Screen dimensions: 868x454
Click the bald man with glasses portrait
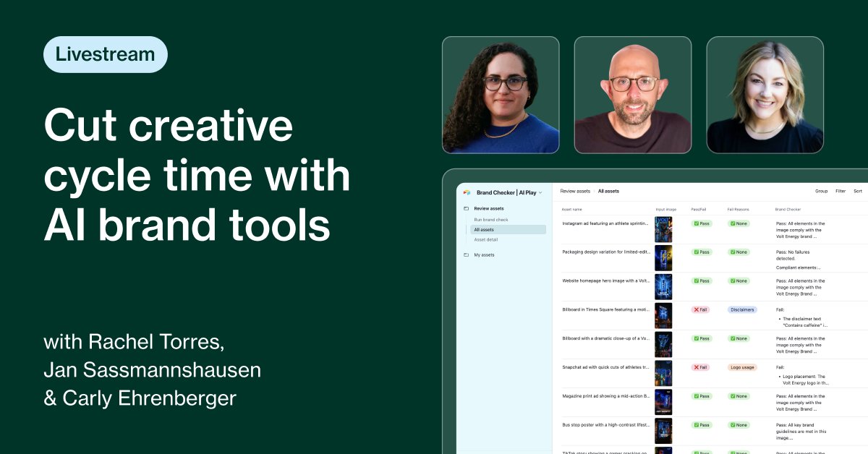click(633, 95)
